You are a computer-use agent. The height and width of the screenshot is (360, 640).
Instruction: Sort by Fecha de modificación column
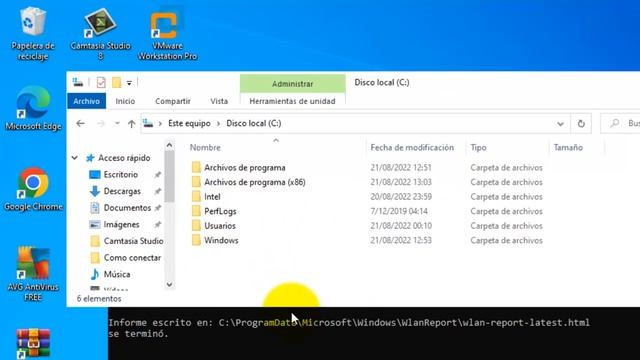point(412,147)
